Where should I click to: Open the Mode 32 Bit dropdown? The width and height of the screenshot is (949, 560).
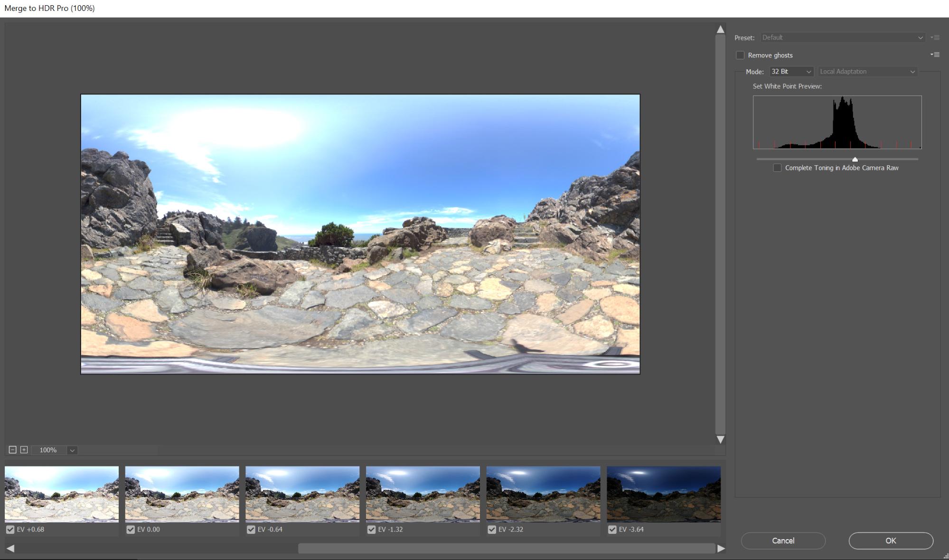[791, 72]
